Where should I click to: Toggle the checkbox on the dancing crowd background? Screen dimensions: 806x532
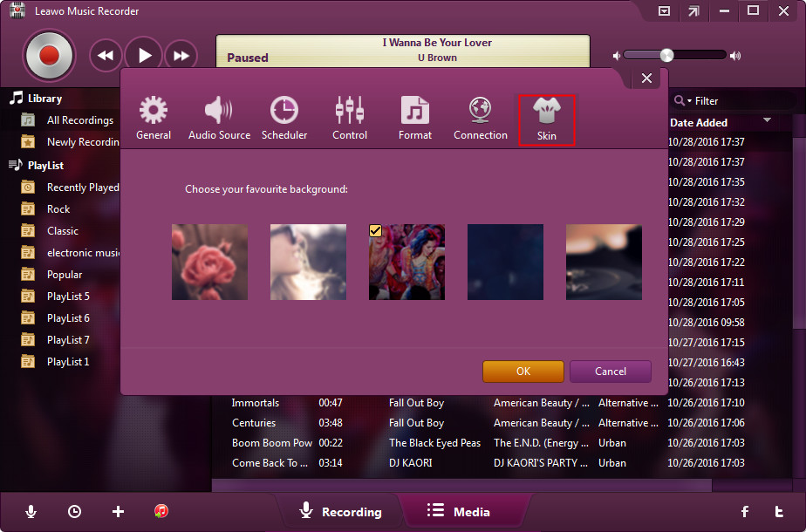point(376,231)
